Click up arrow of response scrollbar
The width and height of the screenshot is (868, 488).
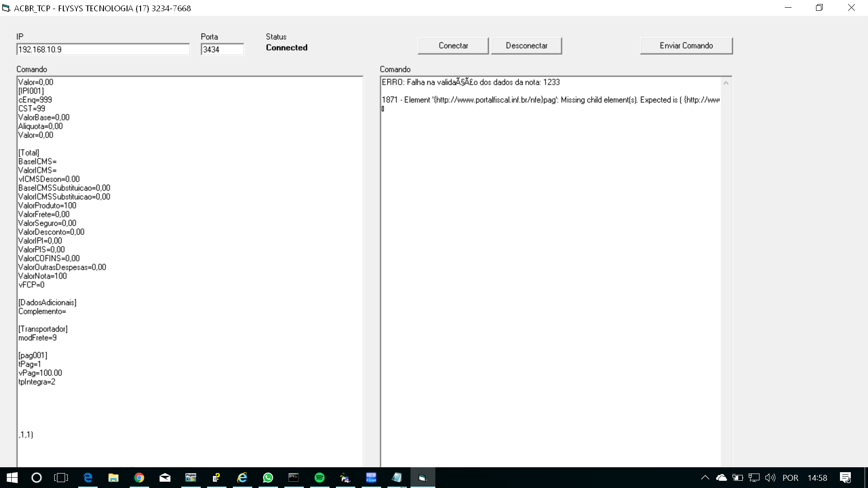point(726,83)
